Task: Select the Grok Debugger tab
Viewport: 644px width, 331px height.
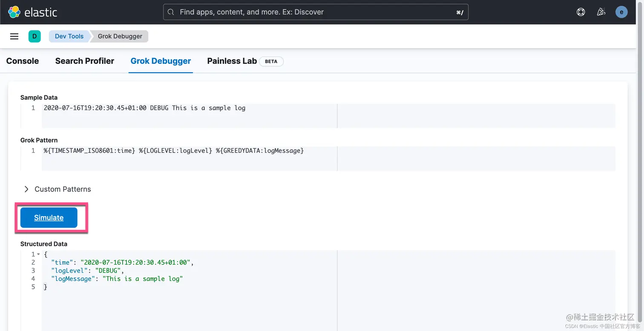Action: coord(161,61)
